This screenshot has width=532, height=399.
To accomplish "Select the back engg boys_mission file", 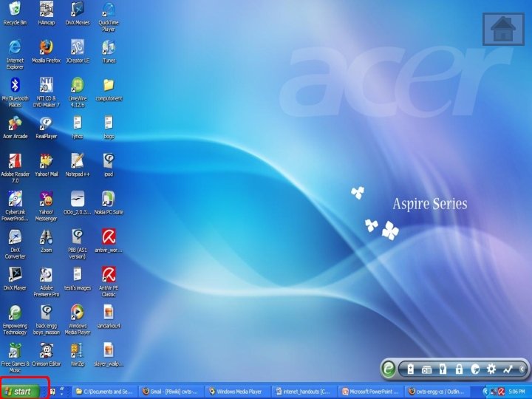I will click(x=47, y=313).
